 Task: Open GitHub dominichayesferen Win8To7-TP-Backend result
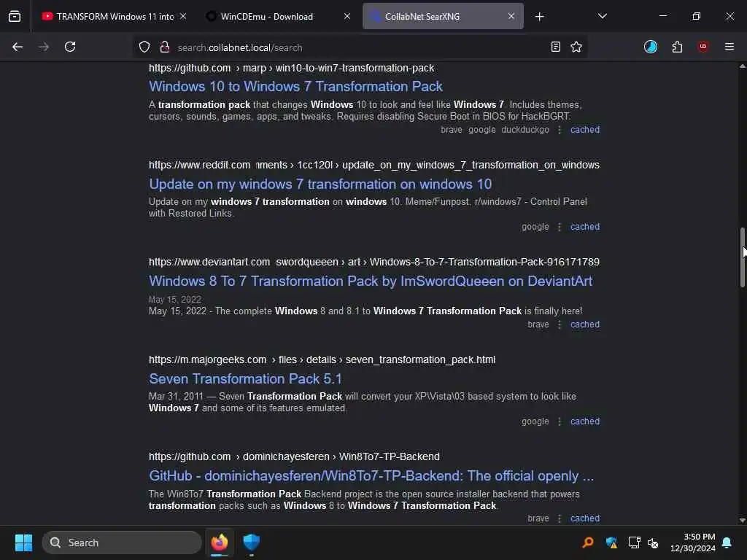click(x=371, y=475)
